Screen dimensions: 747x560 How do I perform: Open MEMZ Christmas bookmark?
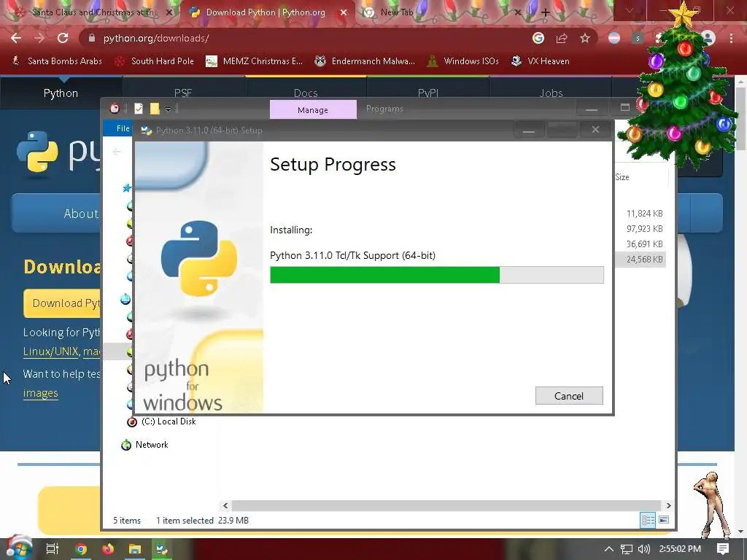click(254, 61)
